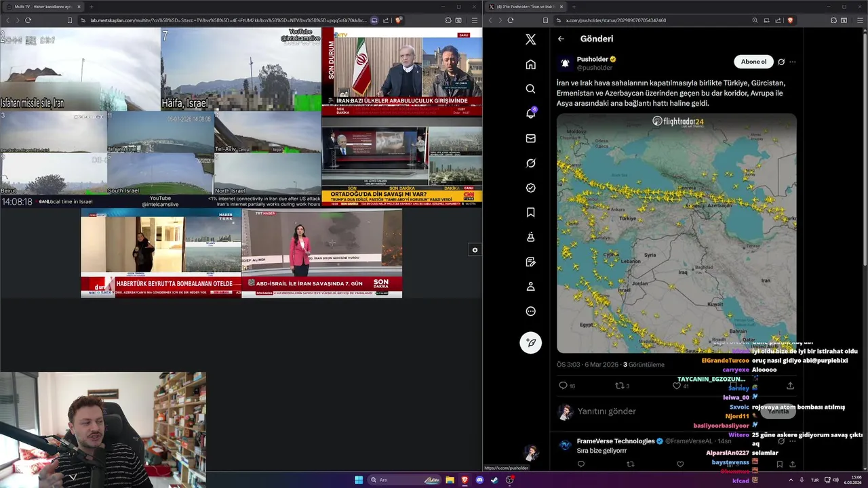
Task: Select TRT Haber stream tile
Action: [322, 253]
